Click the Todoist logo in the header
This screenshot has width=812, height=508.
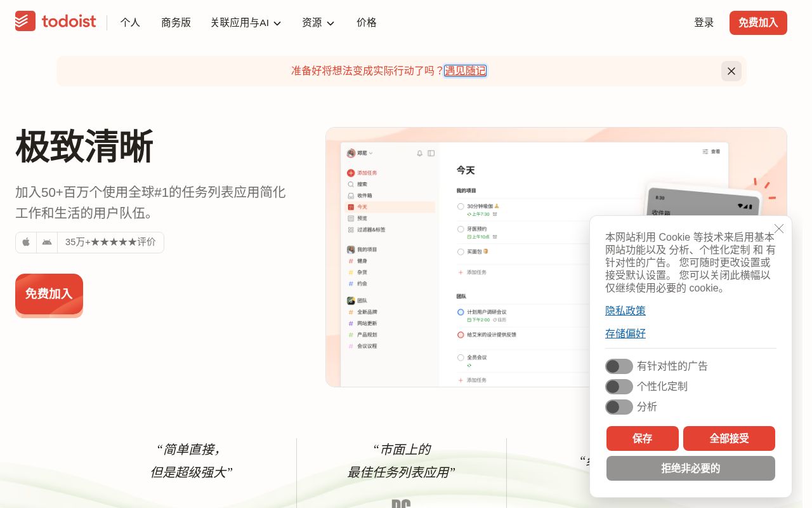[x=56, y=22]
